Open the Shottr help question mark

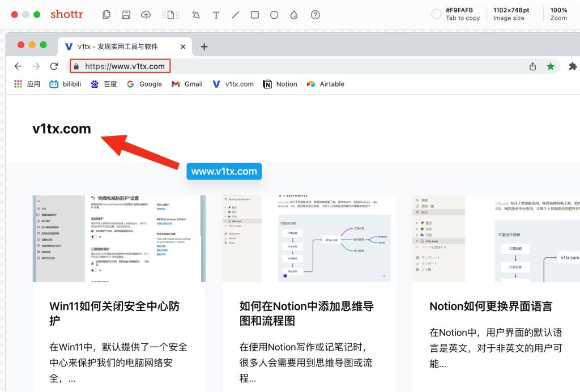(315, 15)
